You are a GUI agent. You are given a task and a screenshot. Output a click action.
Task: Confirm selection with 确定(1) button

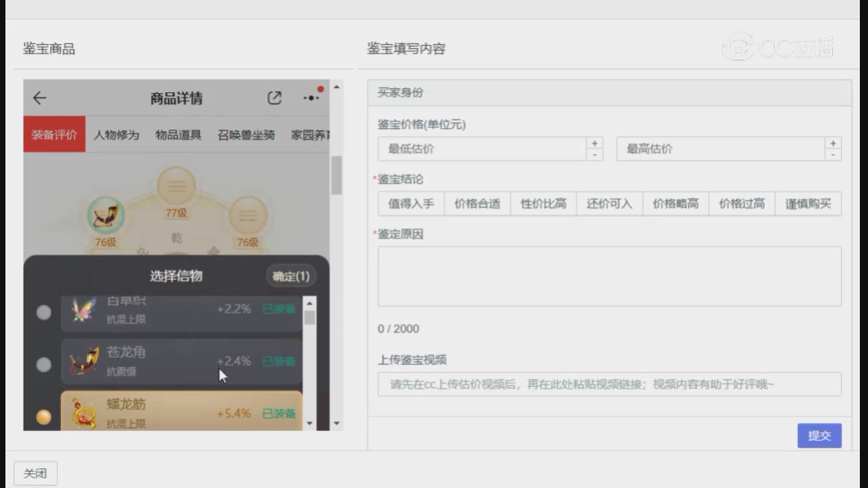291,276
